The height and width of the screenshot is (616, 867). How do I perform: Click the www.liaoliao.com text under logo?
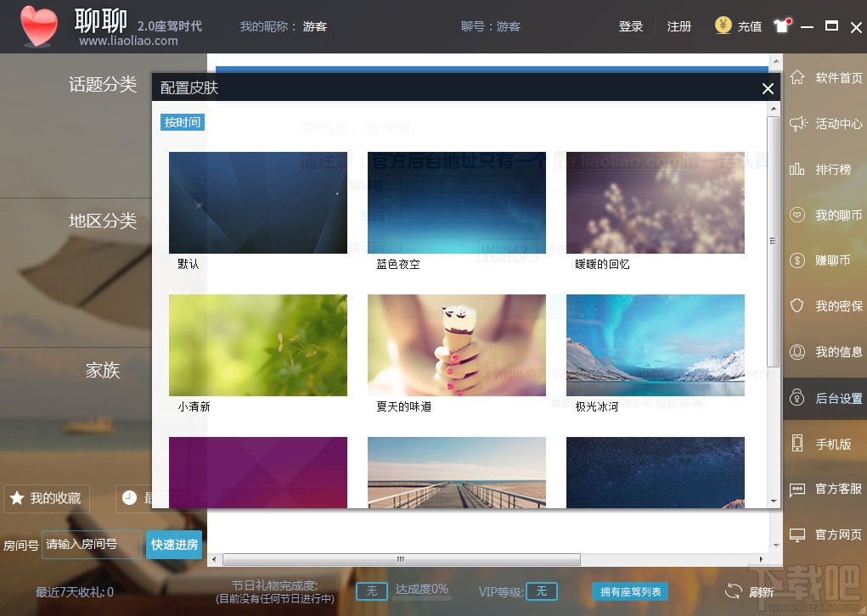pyautogui.click(x=128, y=41)
